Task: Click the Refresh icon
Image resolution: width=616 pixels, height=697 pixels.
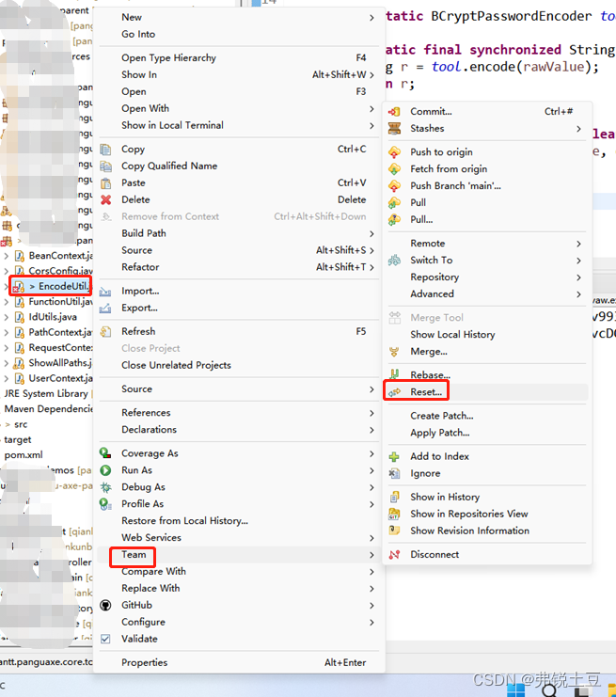Action: click(x=105, y=332)
